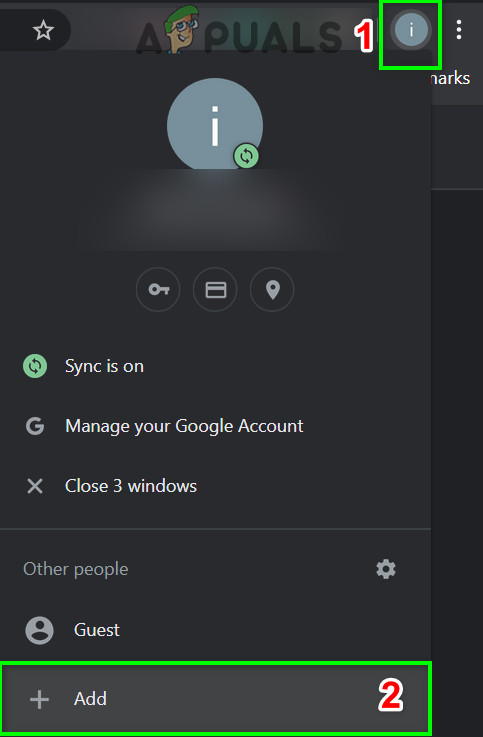This screenshot has height=737, width=483.
Task: Switch to the Guest profile
Action: point(215,630)
